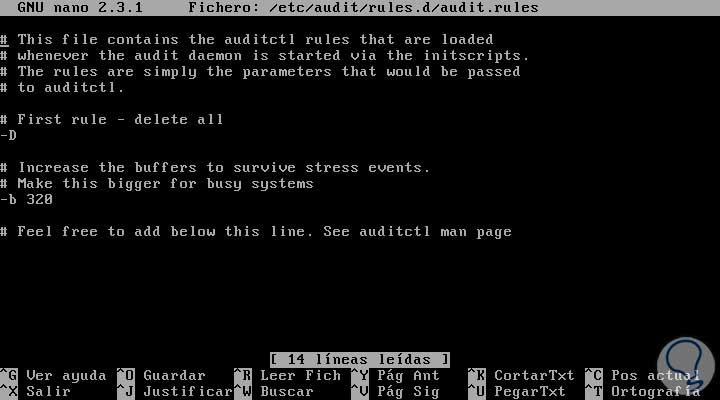Click the ^G Ver ayuda shortcut
This screenshot has height=400, width=720.
tap(53, 376)
